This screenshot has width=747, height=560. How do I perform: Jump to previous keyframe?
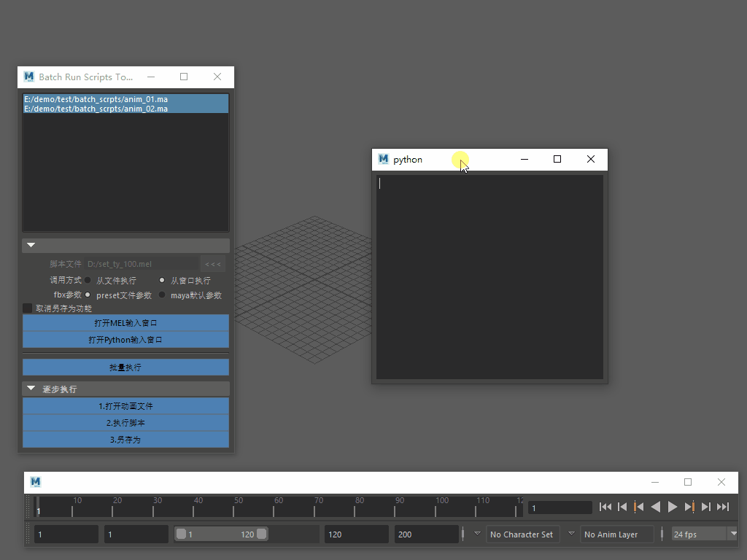pos(639,507)
